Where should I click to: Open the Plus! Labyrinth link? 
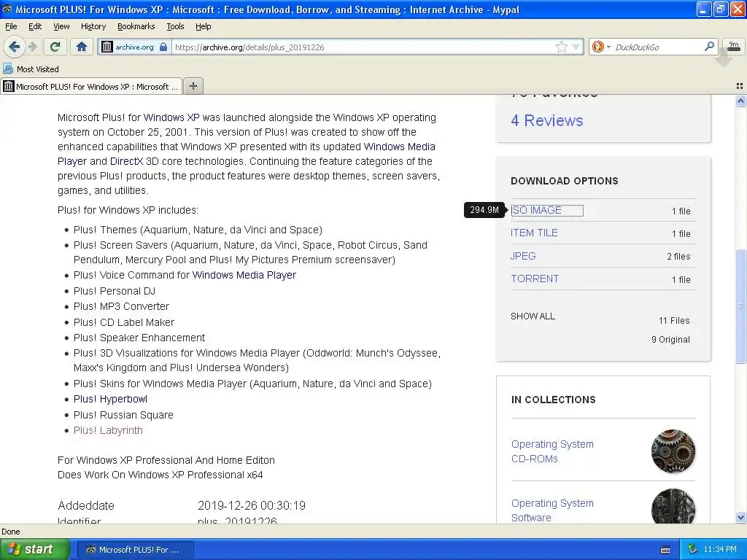click(x=108, y=430)
